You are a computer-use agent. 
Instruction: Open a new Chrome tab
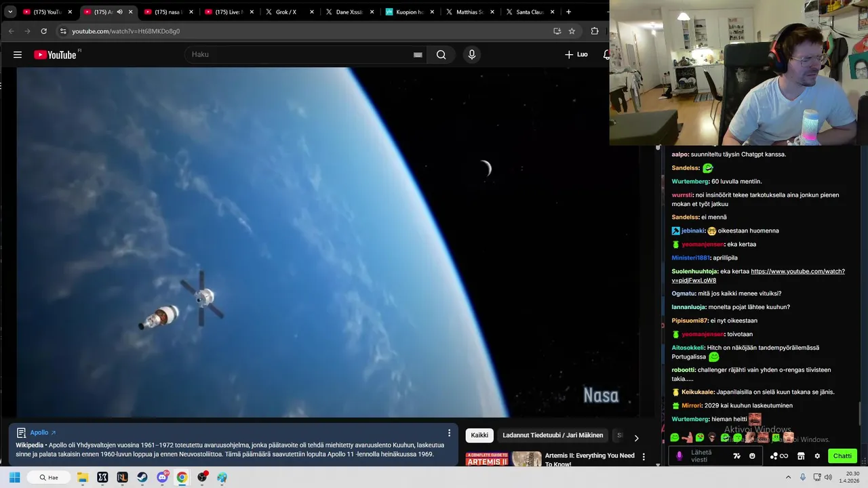click(568, 12)
